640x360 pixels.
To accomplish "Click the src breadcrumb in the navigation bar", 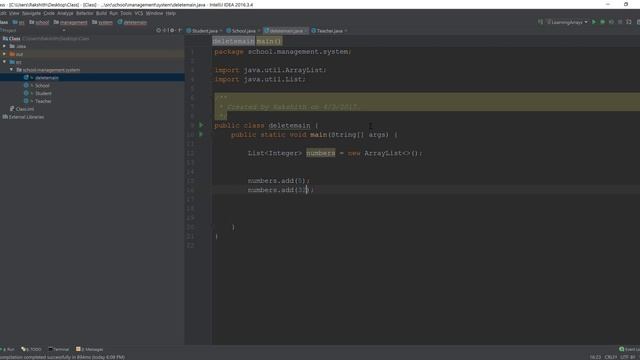I will pyautogui.click(x=18, y=22).
